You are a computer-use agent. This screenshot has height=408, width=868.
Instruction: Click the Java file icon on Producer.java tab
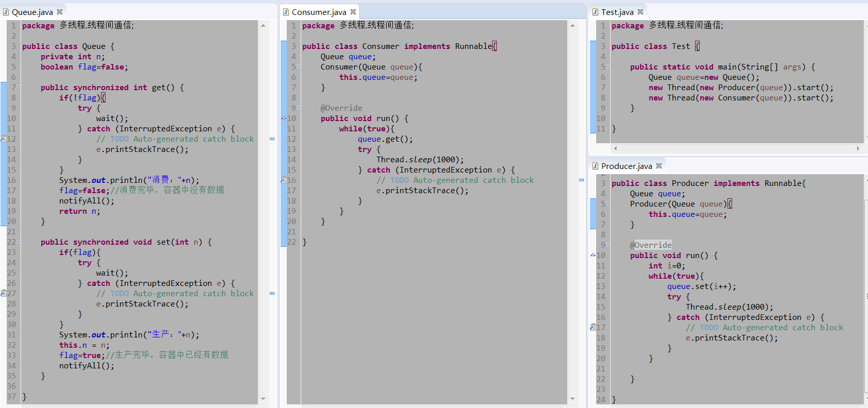pos(596,166)
